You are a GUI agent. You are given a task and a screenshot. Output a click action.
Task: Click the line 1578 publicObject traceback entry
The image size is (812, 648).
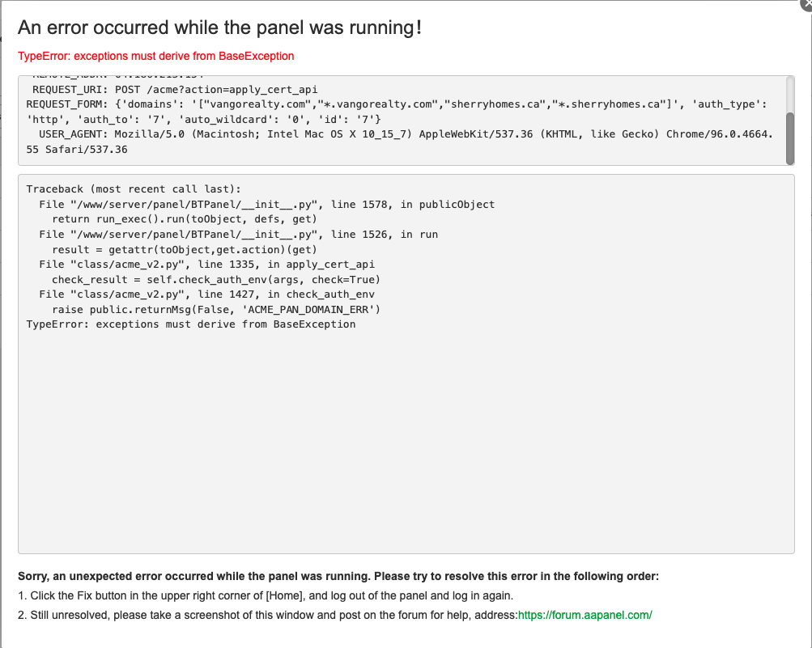(x=266, y=204)
